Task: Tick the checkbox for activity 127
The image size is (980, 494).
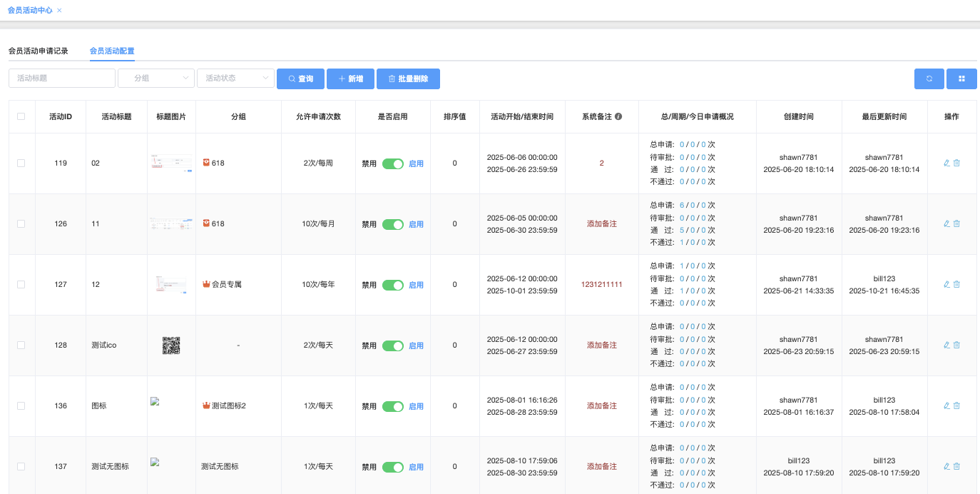Action: [x=21, y=284]
